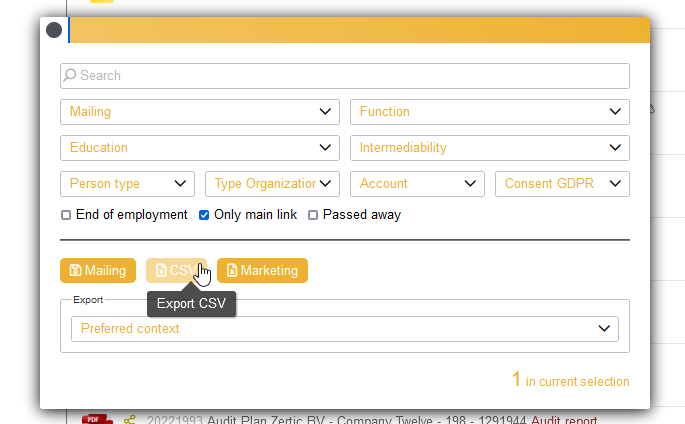This screenshot has width=685, height=424.
Task: Click the magnifier icon in search box
Action: tap(70, 76)
